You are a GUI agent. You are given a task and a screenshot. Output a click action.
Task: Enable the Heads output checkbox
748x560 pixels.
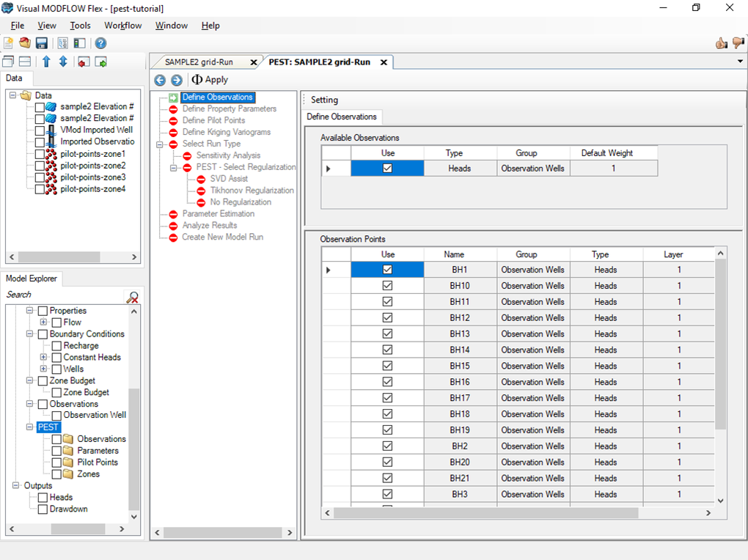(43, 498)
